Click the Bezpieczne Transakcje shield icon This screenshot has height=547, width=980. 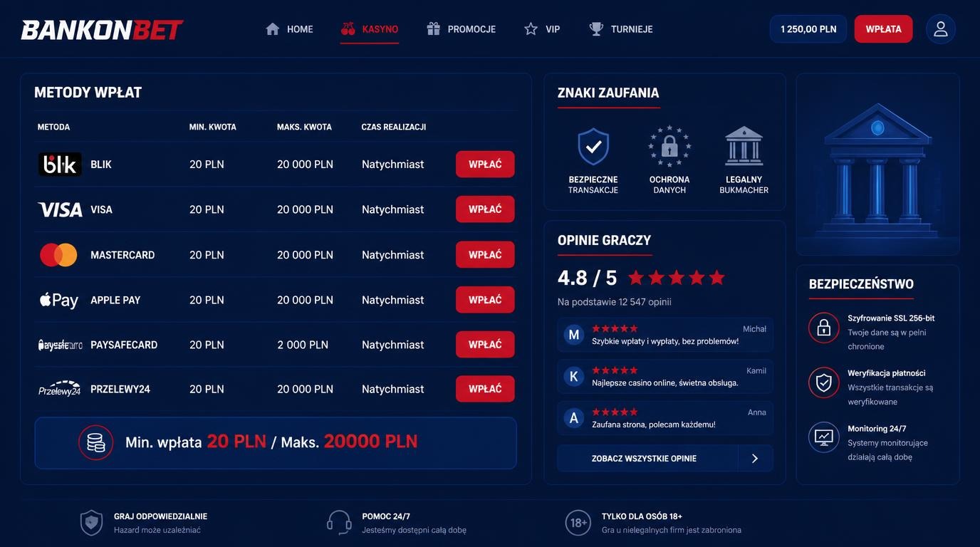593,147
